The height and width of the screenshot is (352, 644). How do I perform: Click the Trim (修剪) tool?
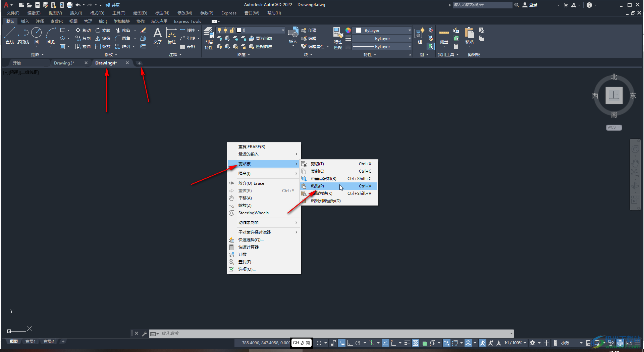tap(123, 30)
